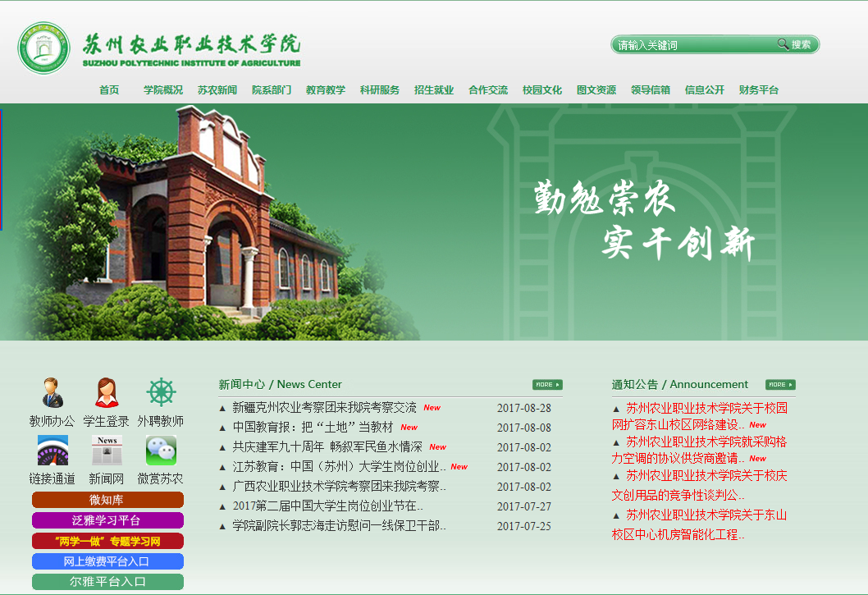Select 招生就业 in the navigation bar
Image resolution: width=868 pixels, height=595 pixels.
[x=434, y=90]
